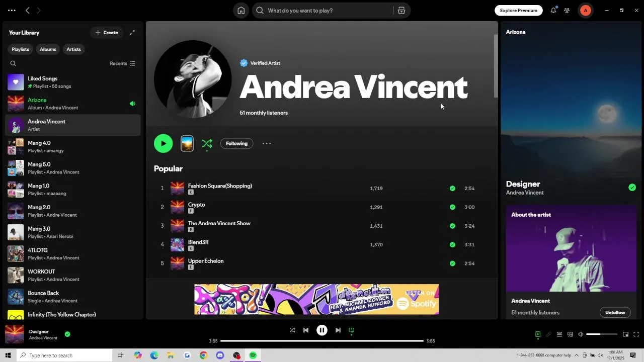Open Mang 5.0 playlist
Viewport: 644px width, 362px height.
tap(72, 168)
